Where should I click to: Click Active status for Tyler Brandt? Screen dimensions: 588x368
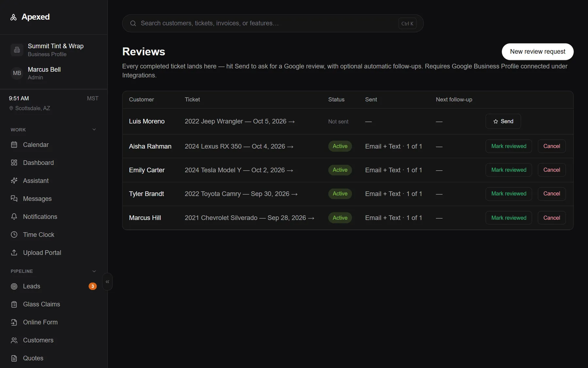[340, 194]
